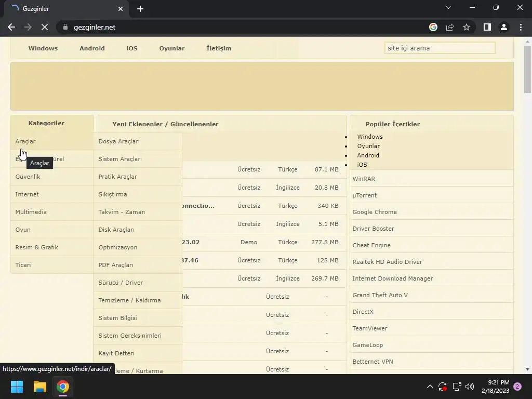Screen dimensions: 532x399
Task: Select the Araçlar category
Action: click(x=52, y=141)
